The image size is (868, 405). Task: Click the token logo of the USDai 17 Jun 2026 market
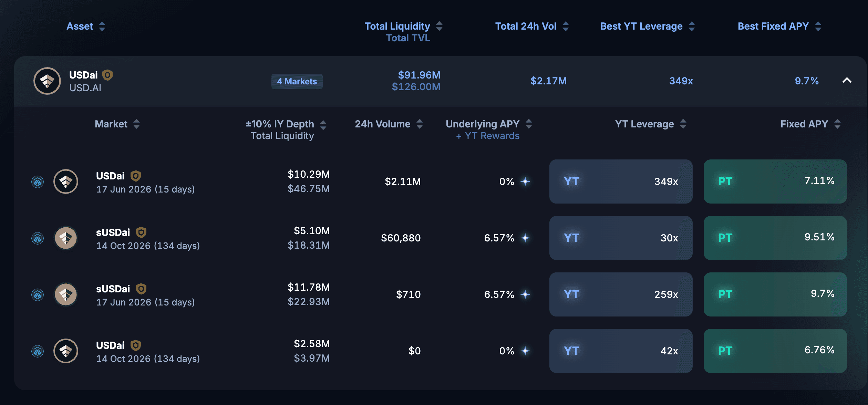pos(66,181)
